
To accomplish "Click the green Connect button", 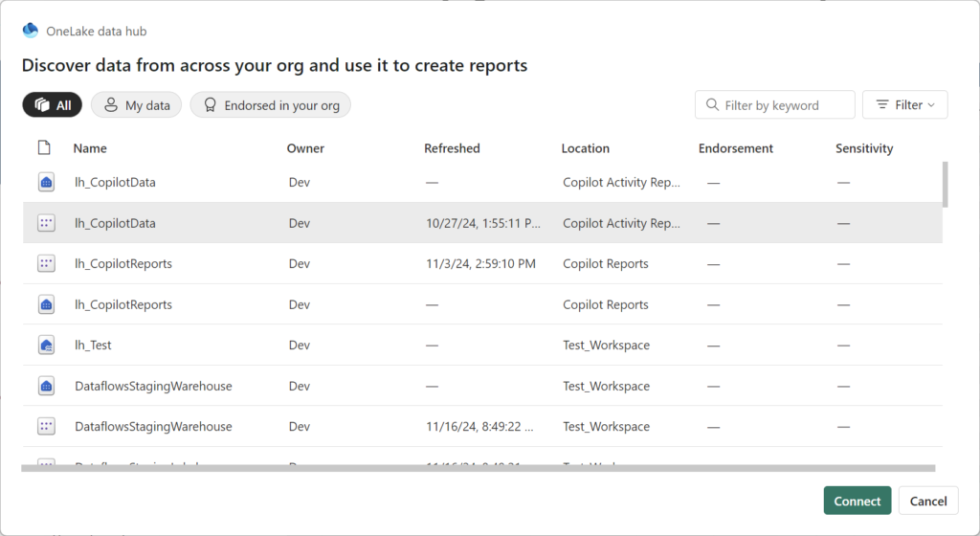I will coord(857,501).
